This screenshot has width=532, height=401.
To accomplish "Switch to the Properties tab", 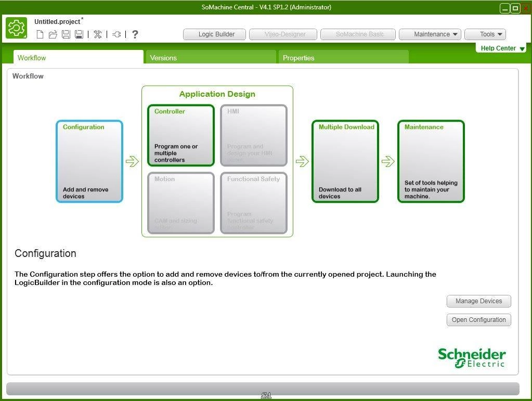I will 343,57.
